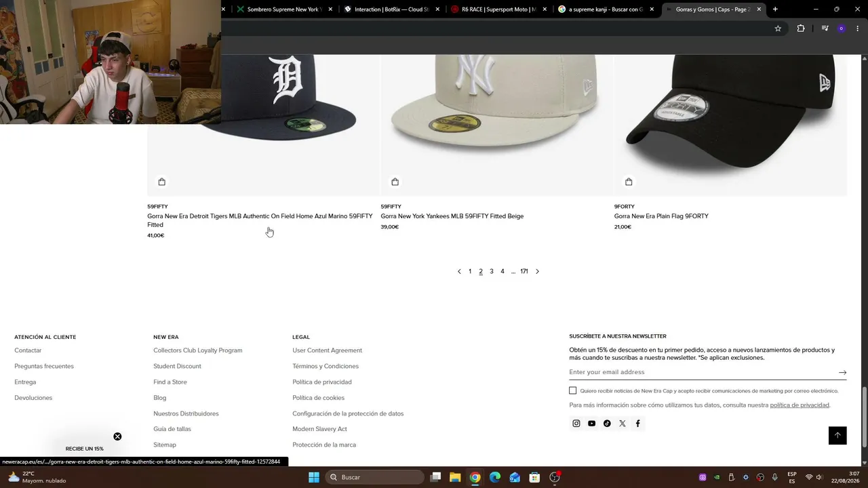Switch to Sombrero Supreme New York tab
This screenshot has width=868, height=488.
pos(283,9)
